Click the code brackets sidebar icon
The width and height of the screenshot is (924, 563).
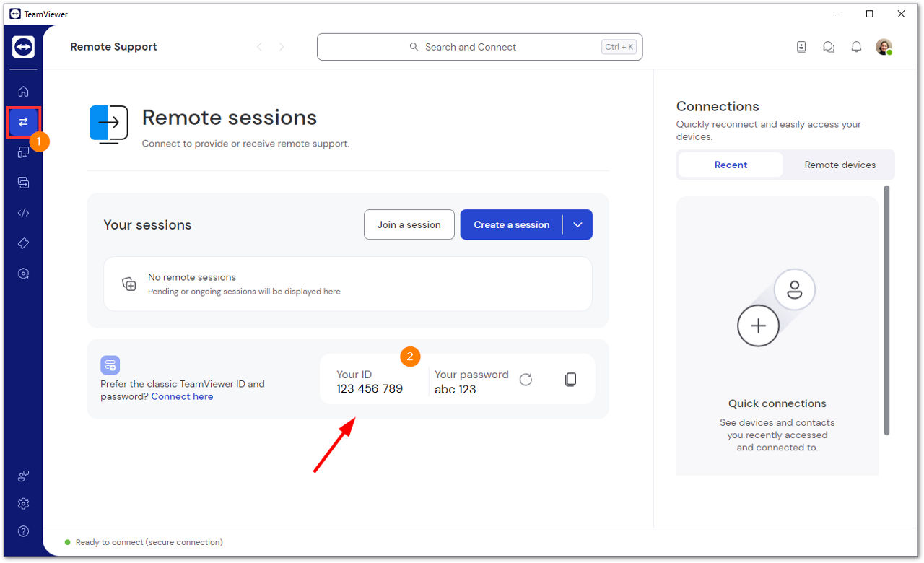23,213
